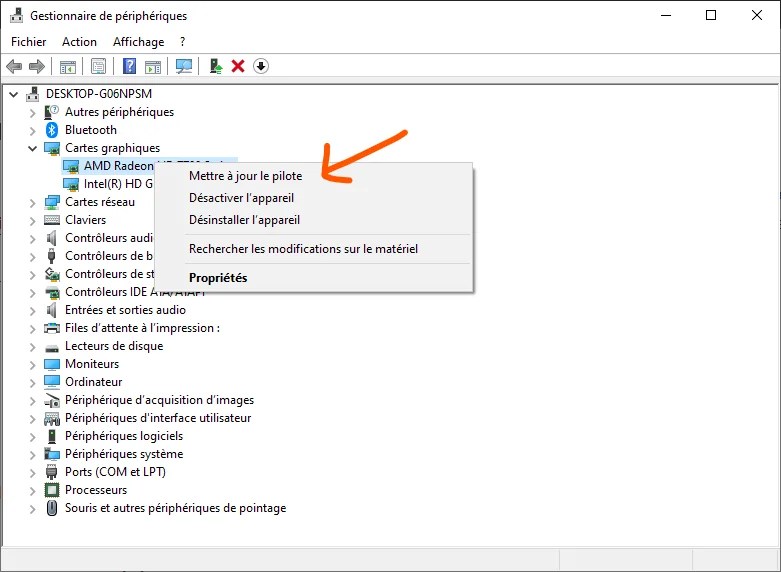Click the Périphériques logiciels icon
Image resolution: width=781 pixels, height=572 pixels.
52,436
